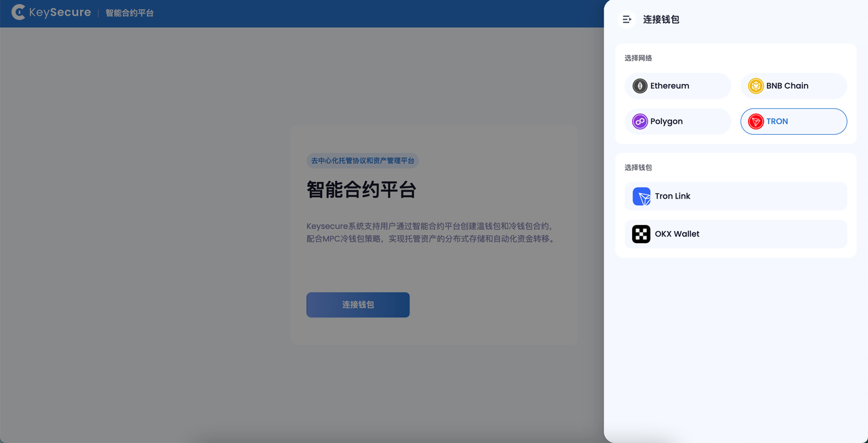The image size is (868, 443).
Task: Click the Tron Link wallet icon
Action: coord(641,196)
